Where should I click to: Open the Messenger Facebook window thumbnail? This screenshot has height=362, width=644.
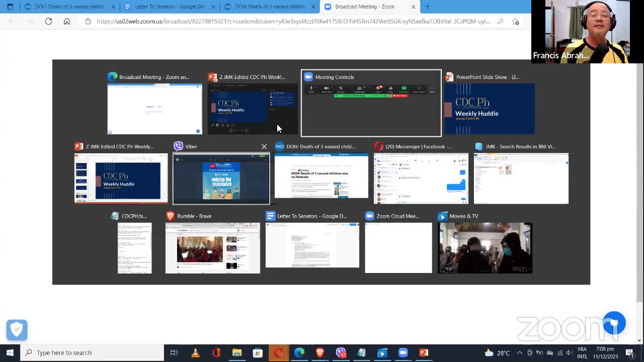[x=421, y=178]
